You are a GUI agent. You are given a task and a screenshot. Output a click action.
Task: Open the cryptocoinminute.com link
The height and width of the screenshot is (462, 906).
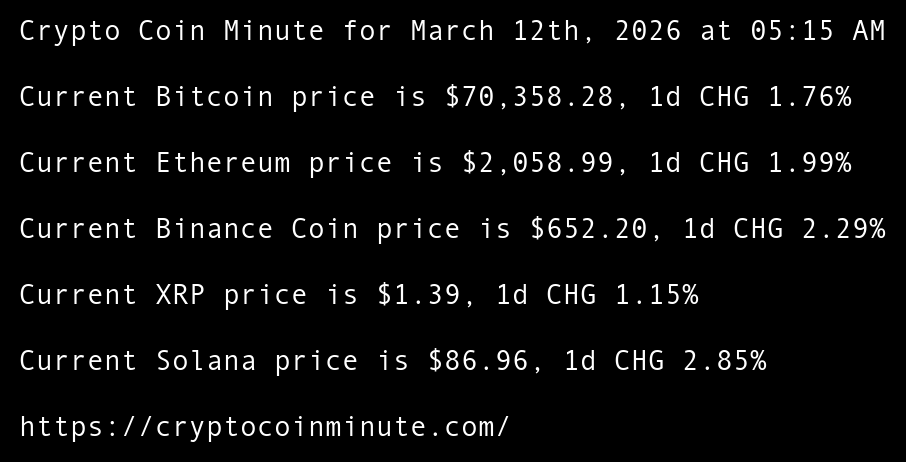pos(264,427)
